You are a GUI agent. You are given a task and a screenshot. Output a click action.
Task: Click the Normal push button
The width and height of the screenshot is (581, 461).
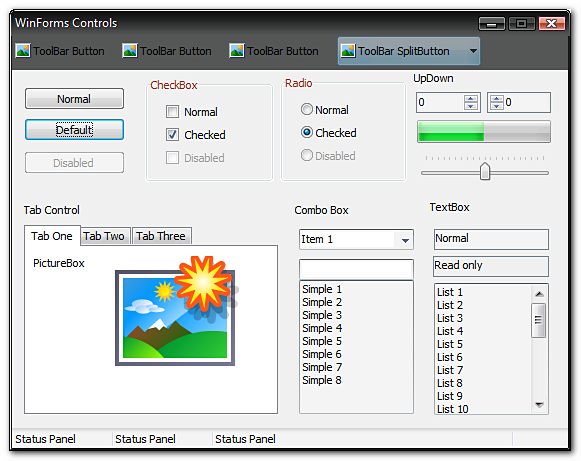click(74, 99)
